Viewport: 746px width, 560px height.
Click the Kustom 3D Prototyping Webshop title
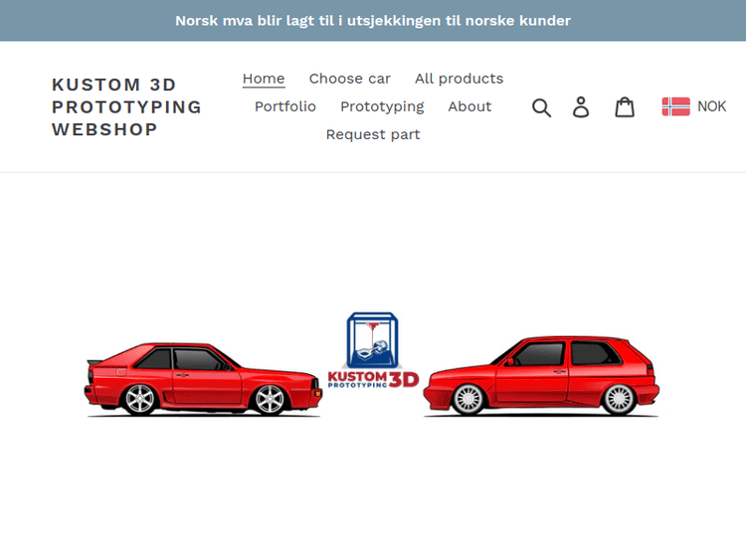(126, 107)
